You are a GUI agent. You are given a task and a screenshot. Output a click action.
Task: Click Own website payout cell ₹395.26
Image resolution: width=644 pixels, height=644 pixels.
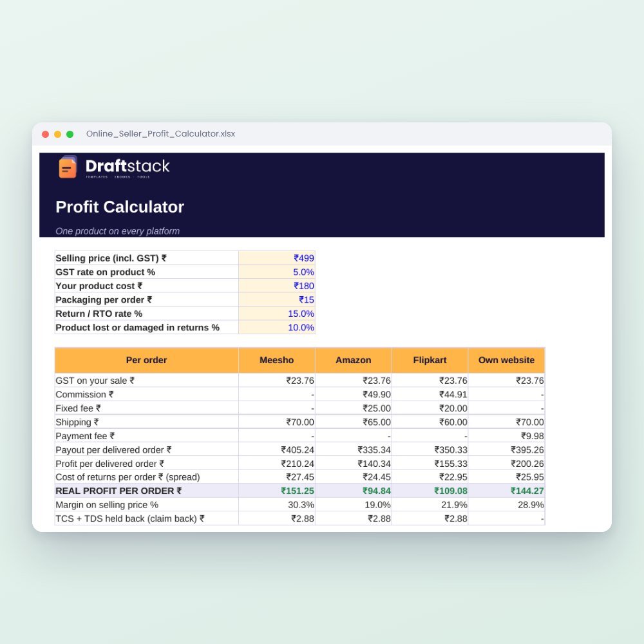pyautogui.click(x=506, y=450)
